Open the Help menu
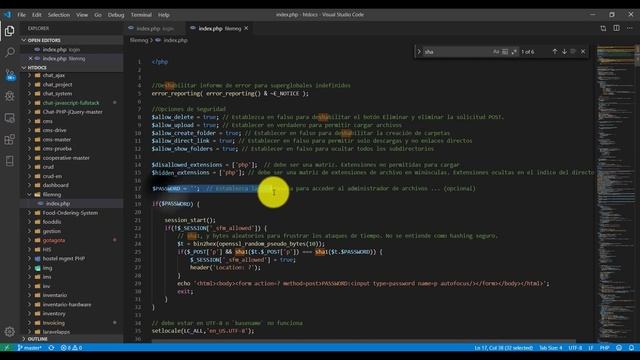Viewport: 640px width, 360px height. 164,15
